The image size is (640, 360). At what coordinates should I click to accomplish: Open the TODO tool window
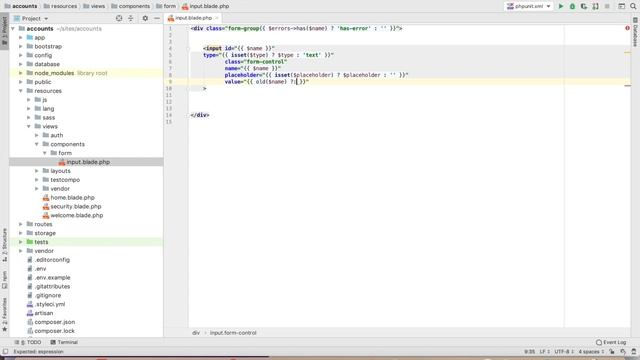pos(28,342)
